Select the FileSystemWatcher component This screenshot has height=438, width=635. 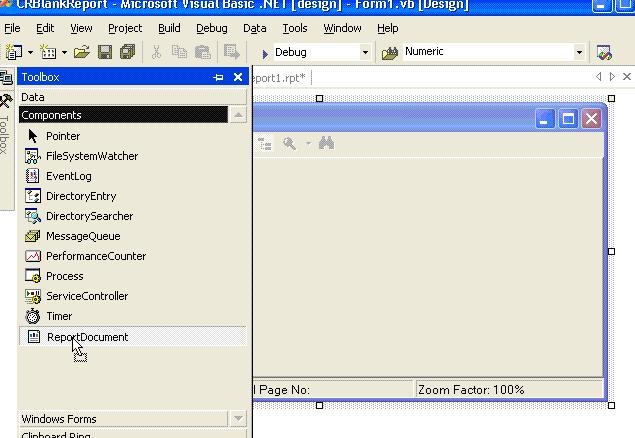coord(91,156)
